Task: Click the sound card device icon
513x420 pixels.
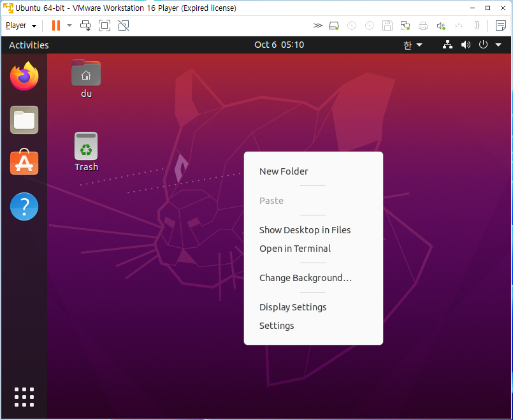Action: [441, 25]
